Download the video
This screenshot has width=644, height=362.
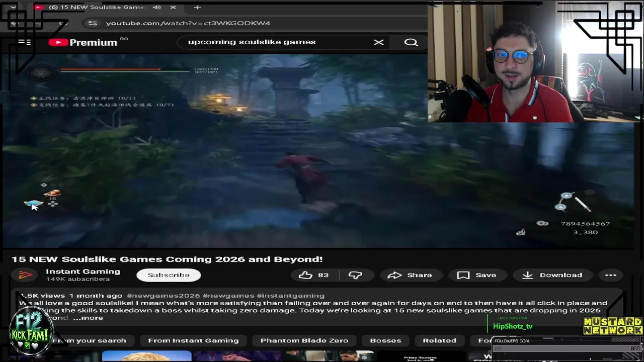pos(552,275)
